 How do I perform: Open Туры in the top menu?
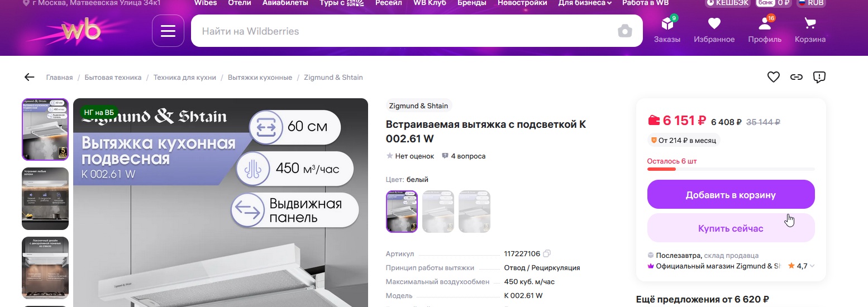[341, 3]
